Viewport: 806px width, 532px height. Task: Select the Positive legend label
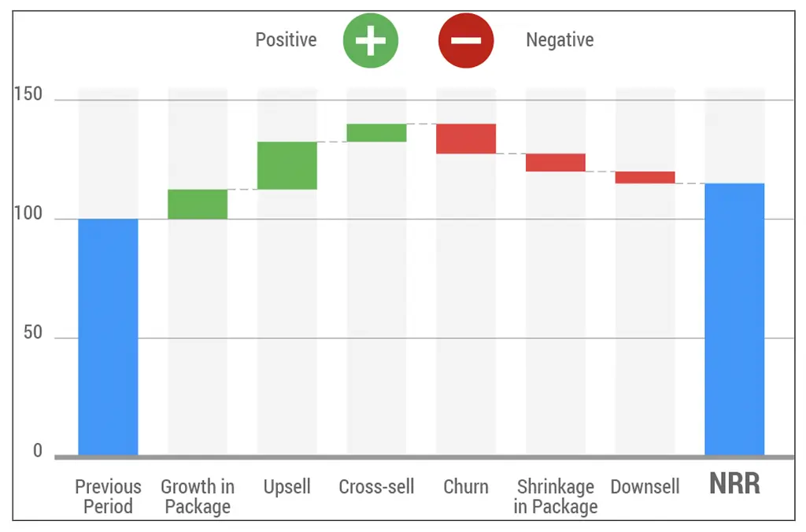(x=286, y=40)
